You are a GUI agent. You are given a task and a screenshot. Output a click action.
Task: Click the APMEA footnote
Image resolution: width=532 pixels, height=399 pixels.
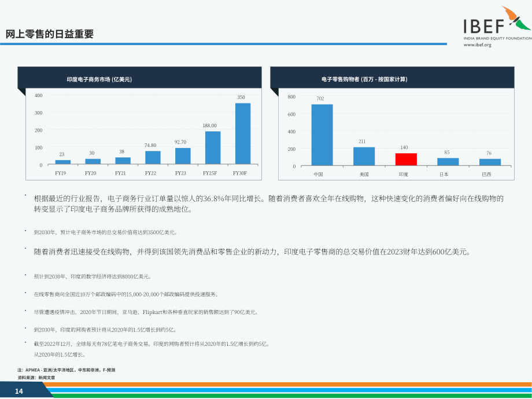click(66, 370)
